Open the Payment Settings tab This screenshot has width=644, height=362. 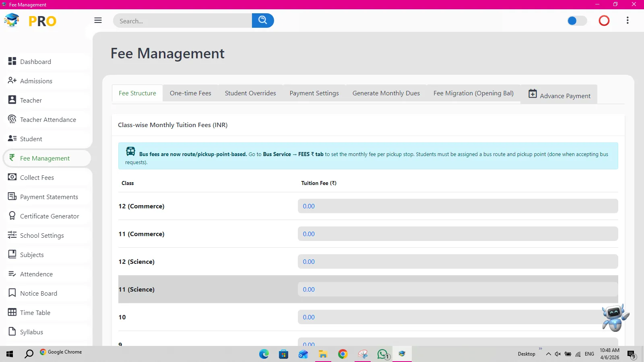[314, 93]
